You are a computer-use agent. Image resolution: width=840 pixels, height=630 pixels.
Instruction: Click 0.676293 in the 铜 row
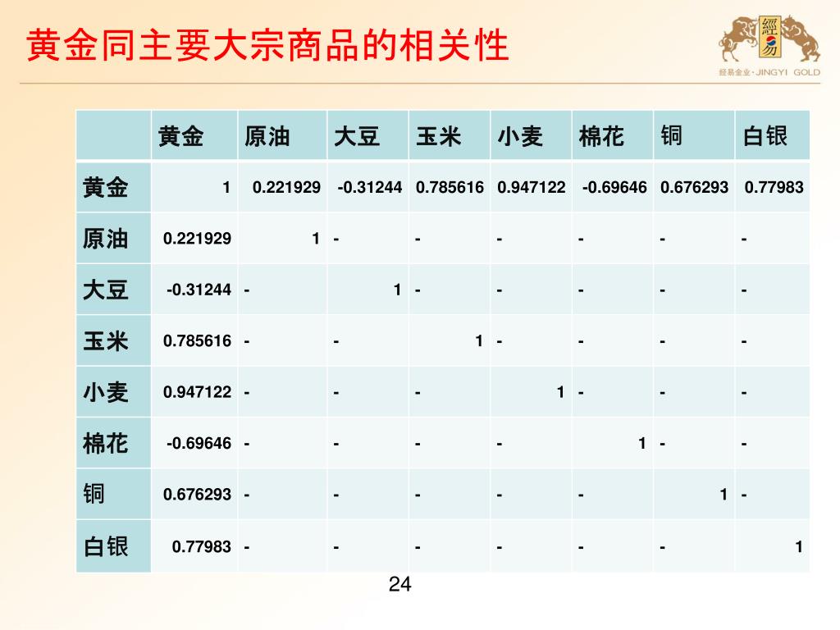[197, 495]
